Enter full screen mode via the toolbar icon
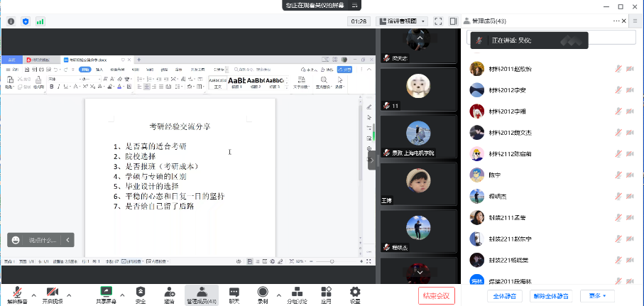 coord(438,21)
